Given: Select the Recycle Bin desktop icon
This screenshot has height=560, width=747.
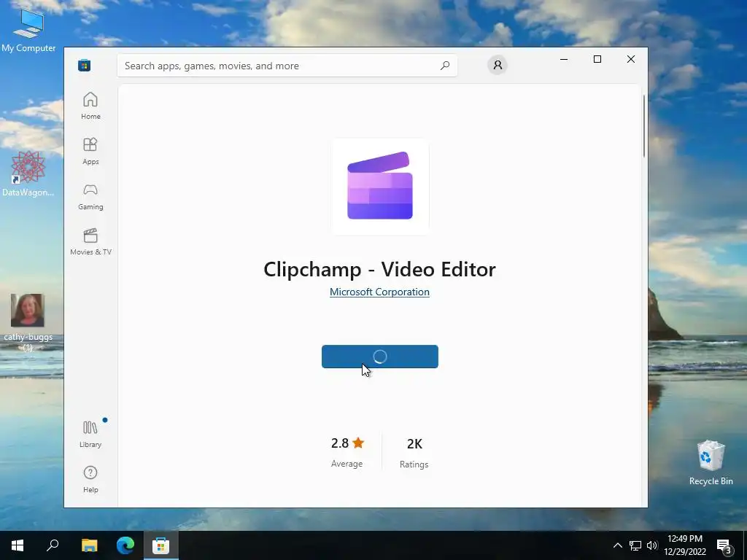Looking at the screenshot, I should tap(711, 463).
